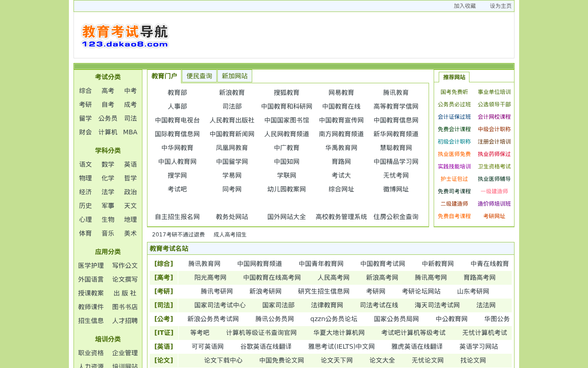
Task: Open the 【综合】 category row label
Action: click(164, 264)
